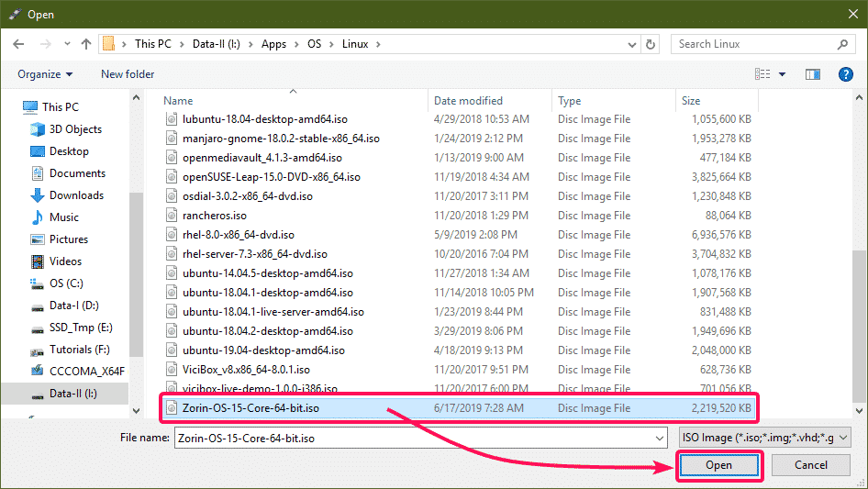Click the file list scroll up arrow
This screenshot has width=868, height=489.
[x=859, y=98]
